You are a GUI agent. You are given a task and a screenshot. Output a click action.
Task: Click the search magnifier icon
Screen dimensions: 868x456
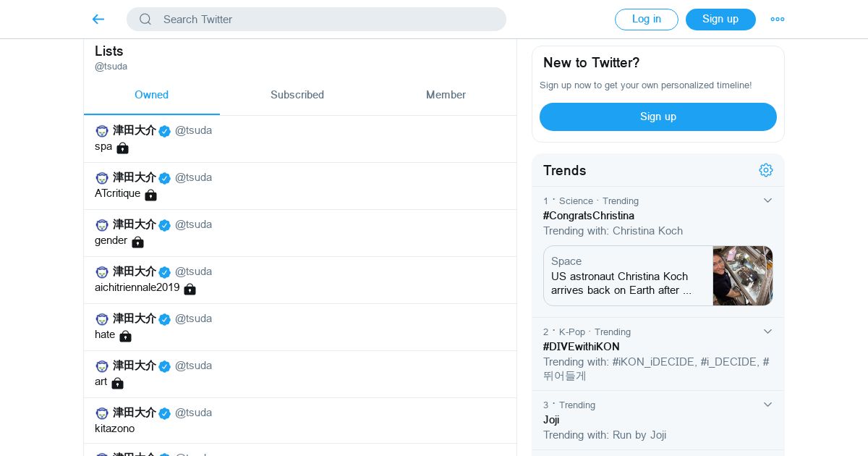coord(145,20)
